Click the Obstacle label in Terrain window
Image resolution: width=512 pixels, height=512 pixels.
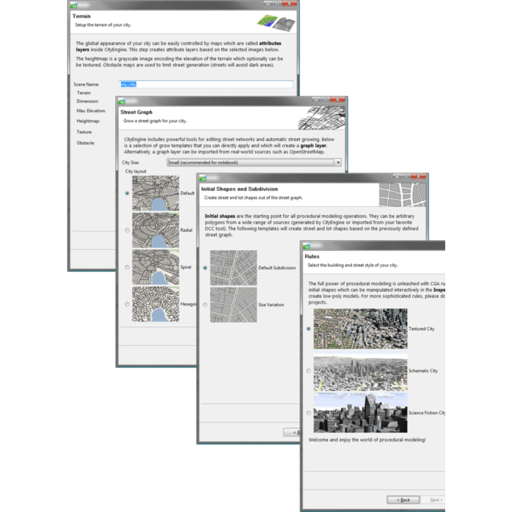coord(86,143)
